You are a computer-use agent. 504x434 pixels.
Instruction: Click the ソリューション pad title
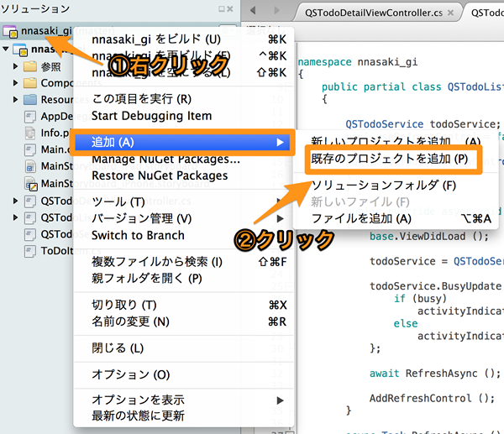35,8
